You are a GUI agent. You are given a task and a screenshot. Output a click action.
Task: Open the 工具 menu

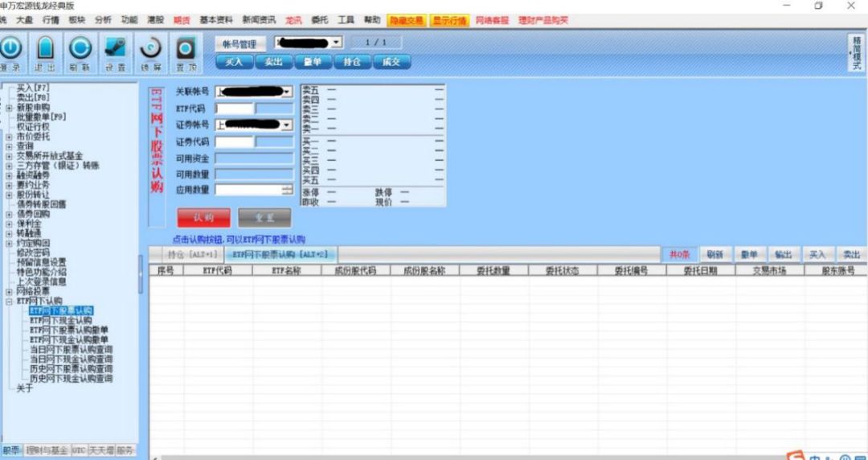click(x=346, y=20)
